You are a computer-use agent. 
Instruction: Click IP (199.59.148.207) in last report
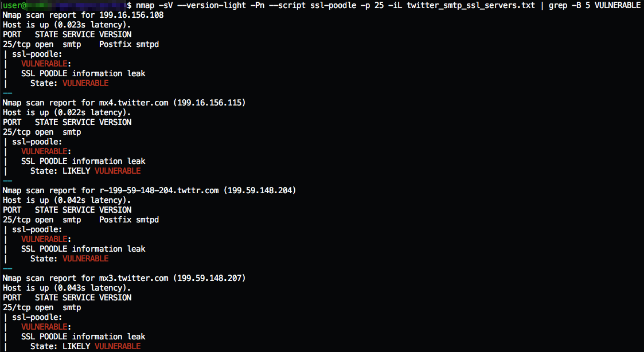click(x=209, y=278)
